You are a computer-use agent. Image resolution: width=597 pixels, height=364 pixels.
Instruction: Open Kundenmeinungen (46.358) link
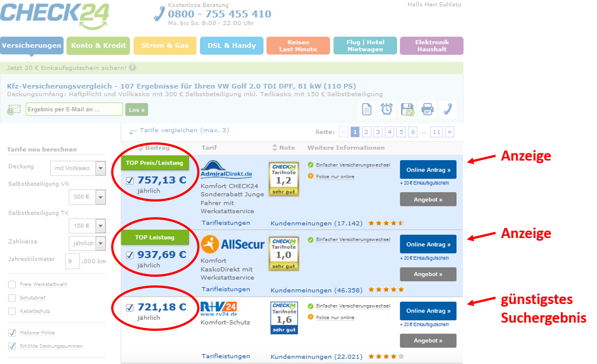(x=316, y=290)
